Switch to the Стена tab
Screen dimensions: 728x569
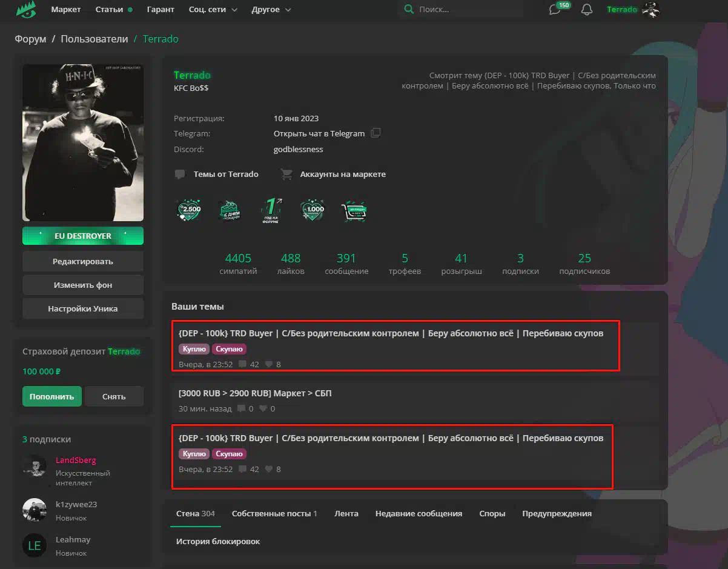pos(196,513)
